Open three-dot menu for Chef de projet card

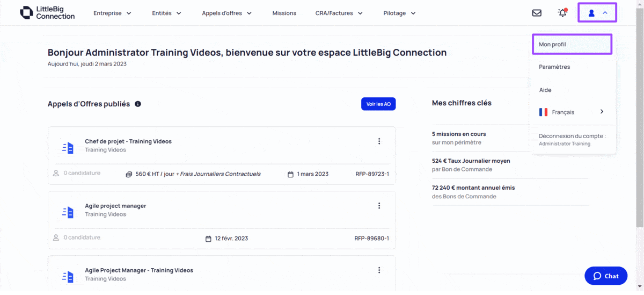pyautogui.click(x=379, y=141)
